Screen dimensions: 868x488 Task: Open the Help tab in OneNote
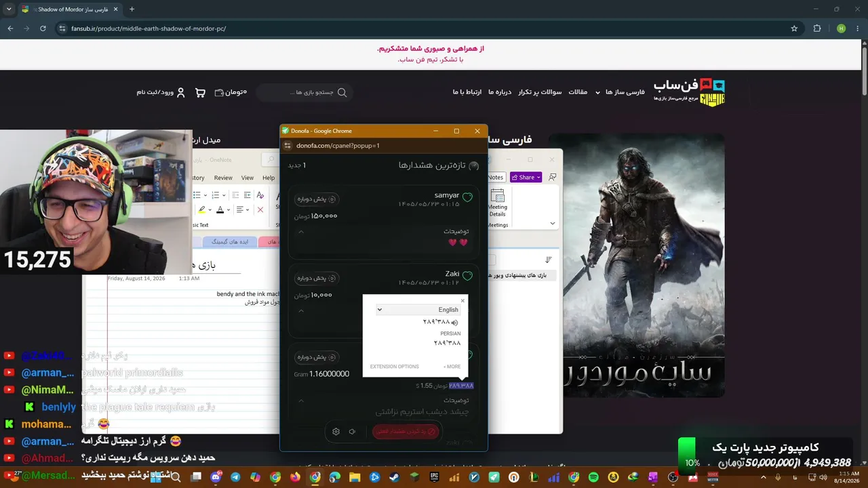point(269,178)
